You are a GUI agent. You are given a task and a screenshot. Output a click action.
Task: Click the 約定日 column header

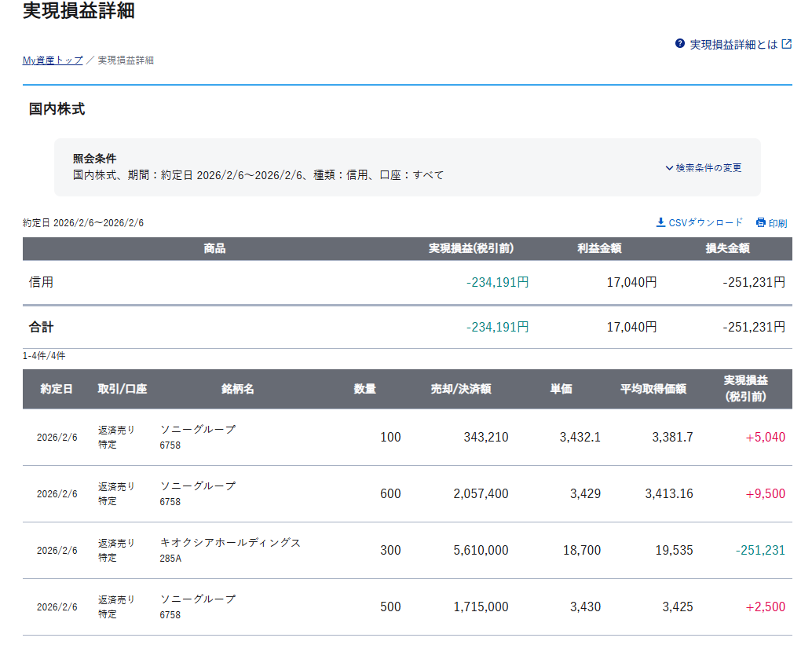pos(57,389)
